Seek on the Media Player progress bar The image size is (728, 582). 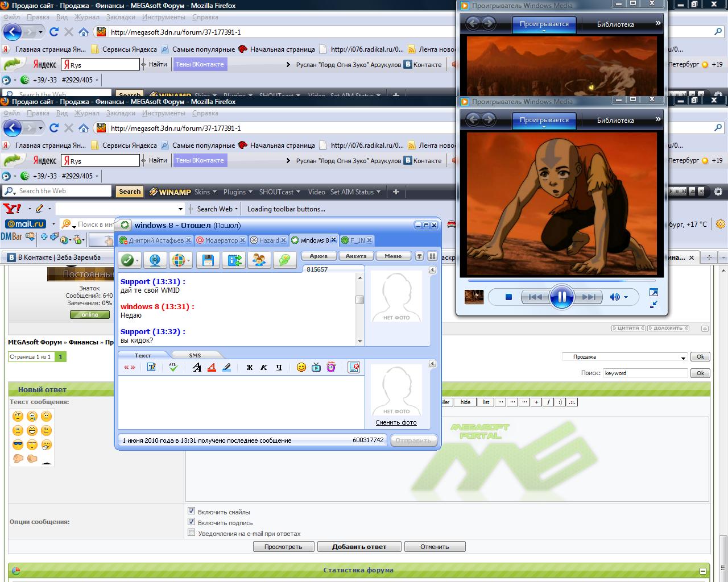coord(561,281)
